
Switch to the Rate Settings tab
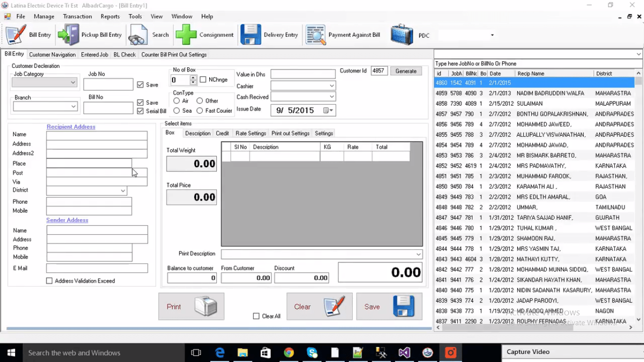coord(250,133)
